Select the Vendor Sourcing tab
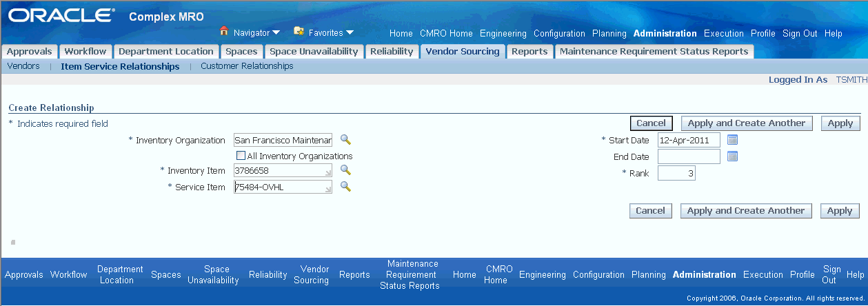 coord(463,52)
